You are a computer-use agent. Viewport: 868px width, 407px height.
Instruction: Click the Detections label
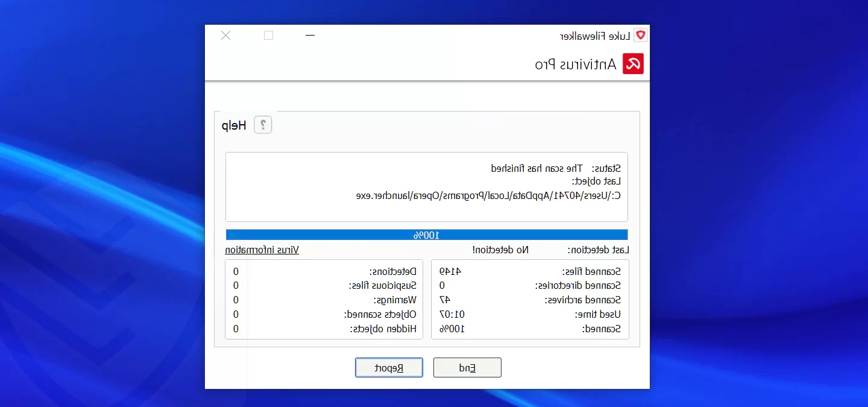[393, 271]
